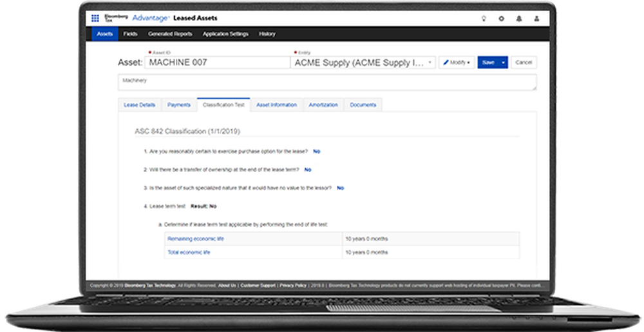Click the ASC 842 Classification heading
Viewport: 644px width, 332px height.
[187, 132]
